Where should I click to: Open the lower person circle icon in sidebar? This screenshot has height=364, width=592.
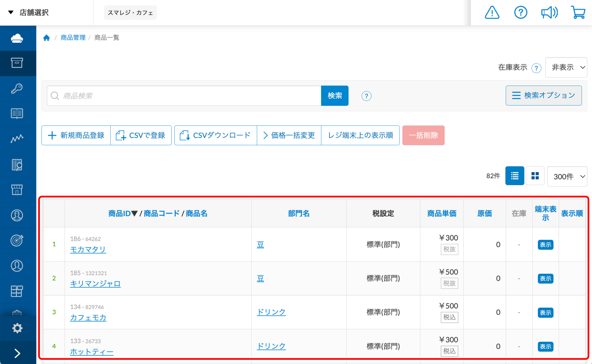click(17, 266)
